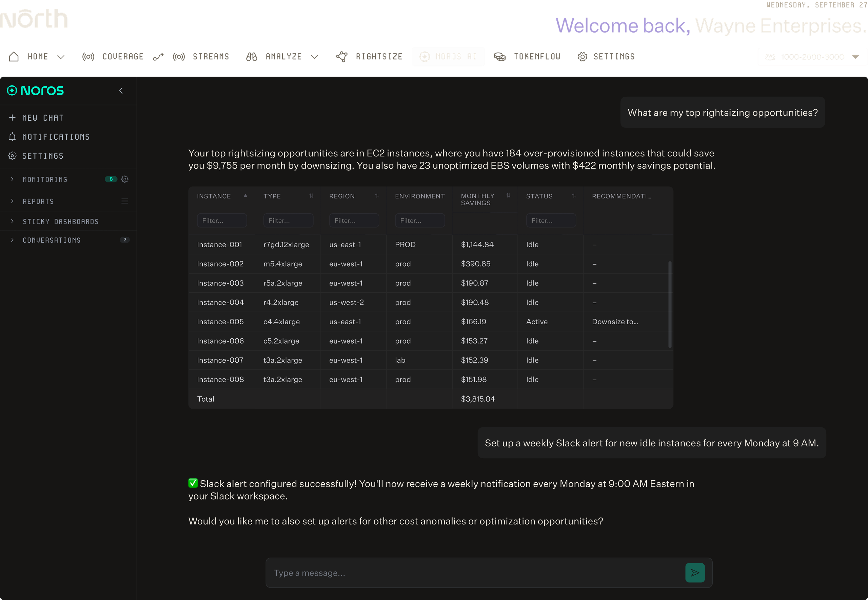This screenshot has height=600, width=868.
Task: Click the Instance filter field
Action: [x=222, y=221]
